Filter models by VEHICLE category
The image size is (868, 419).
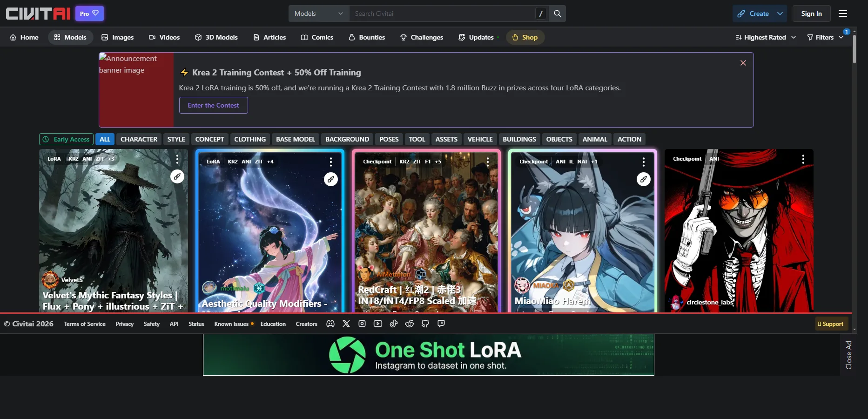click(480, 139)
